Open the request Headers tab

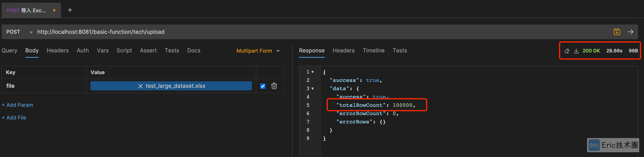58,50
